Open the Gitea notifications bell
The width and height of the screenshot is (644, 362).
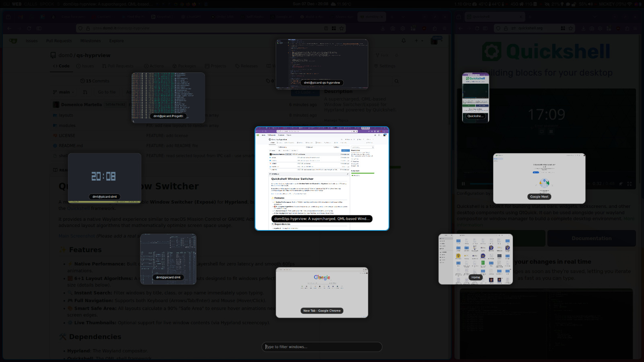404,41
